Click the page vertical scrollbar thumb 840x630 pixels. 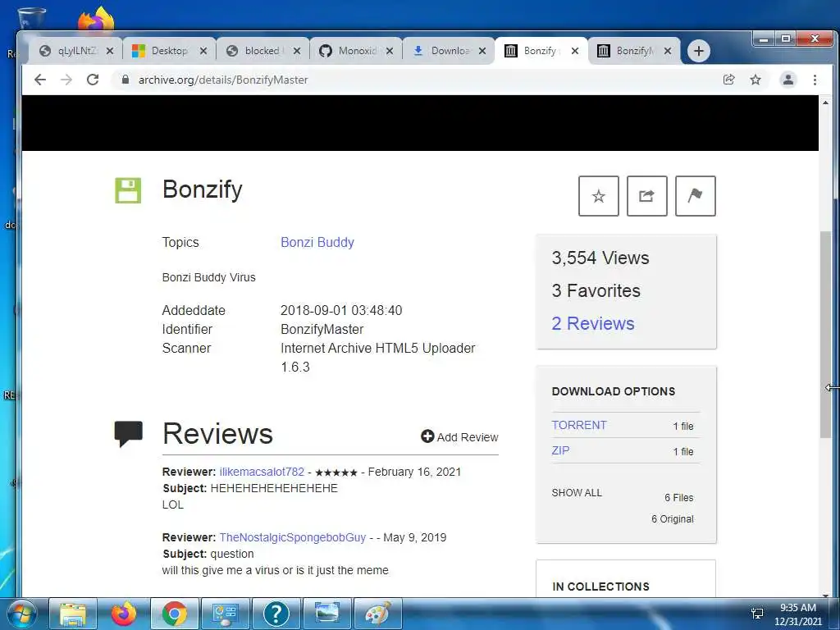825,335
